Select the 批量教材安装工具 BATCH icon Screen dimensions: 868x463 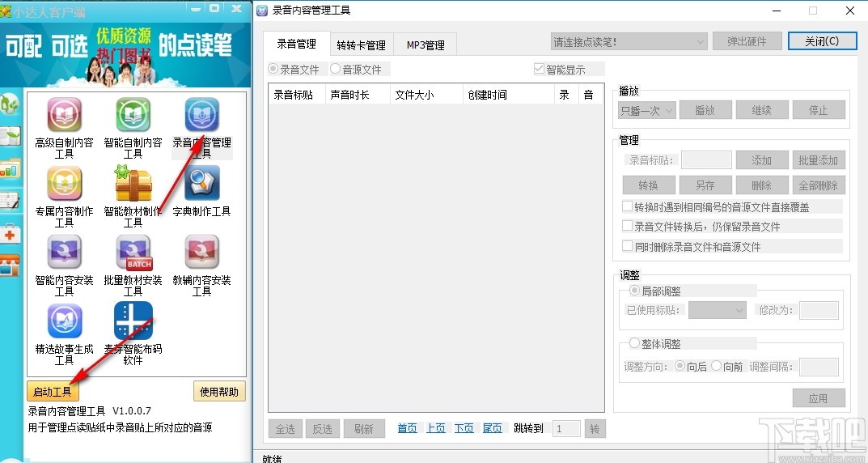(133, 252)
